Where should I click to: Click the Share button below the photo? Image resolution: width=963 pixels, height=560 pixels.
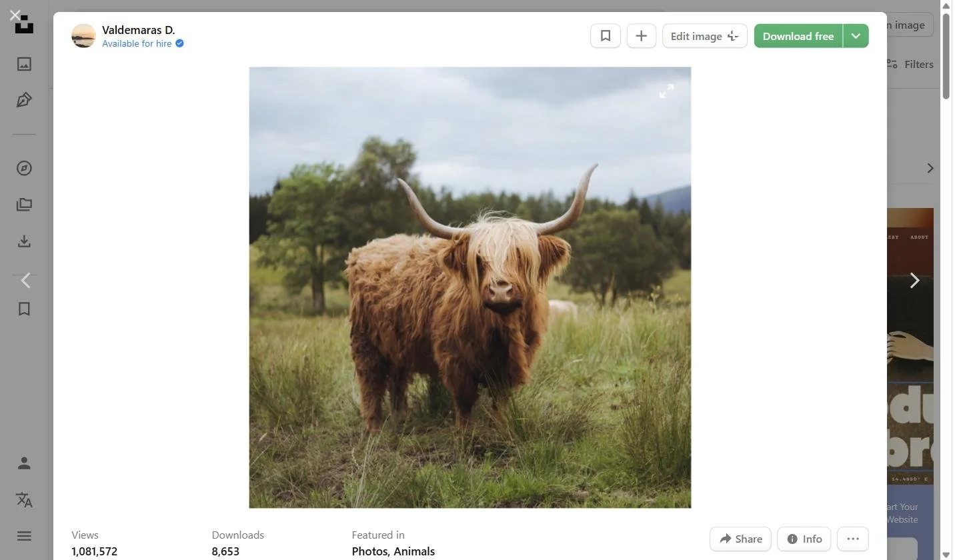(740, 539)
